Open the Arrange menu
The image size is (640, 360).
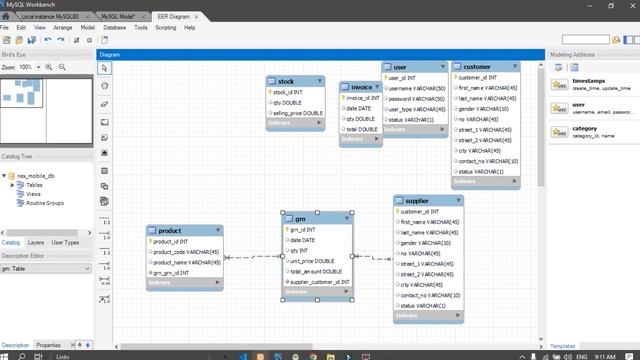(x=63, y=27)
